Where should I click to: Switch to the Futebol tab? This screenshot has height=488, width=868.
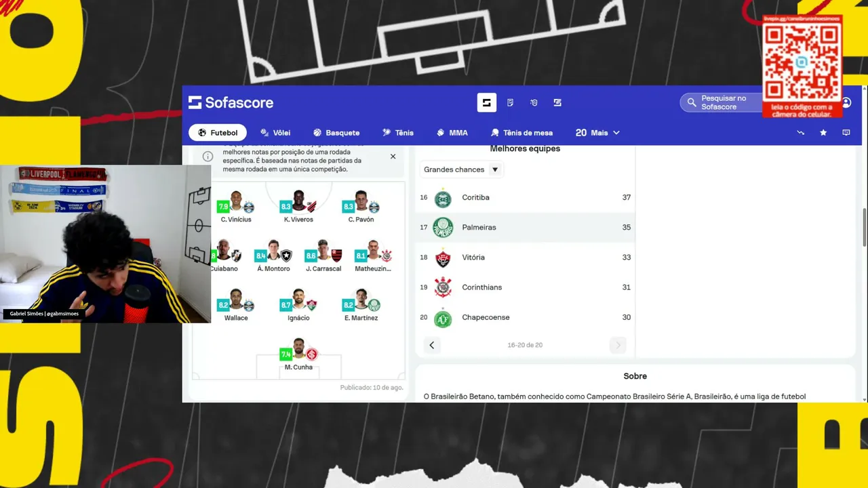tap(218, 133)
